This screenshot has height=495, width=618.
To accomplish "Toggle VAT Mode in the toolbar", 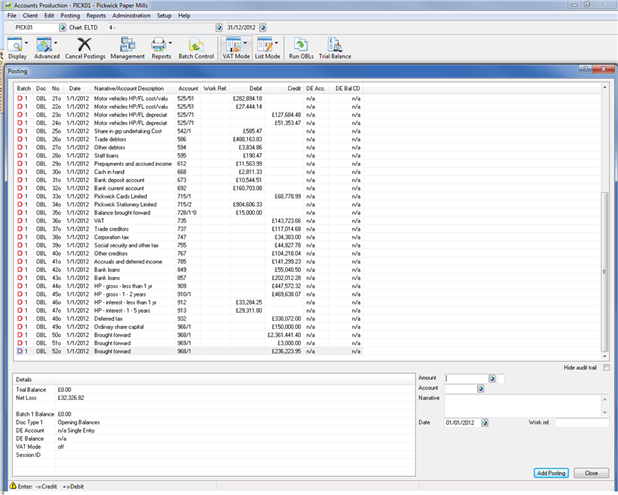I will pyautogui.click(x=234, y=47).
